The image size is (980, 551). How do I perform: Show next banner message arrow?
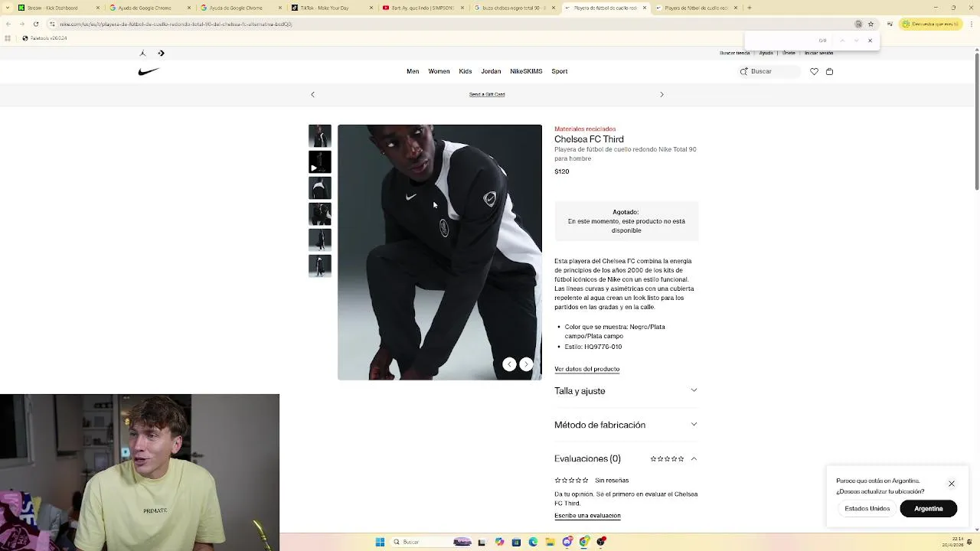tap(661, 94)
